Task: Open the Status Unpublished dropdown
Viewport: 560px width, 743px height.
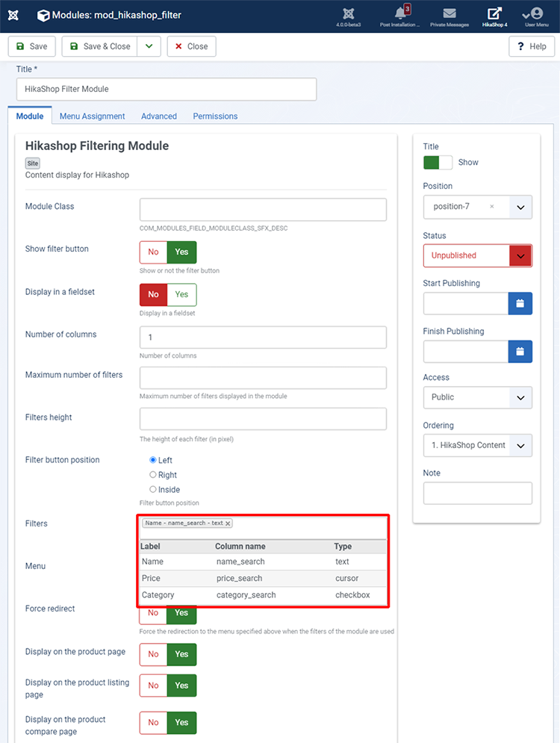Action: pyautogui.click(x=478, y=255)
